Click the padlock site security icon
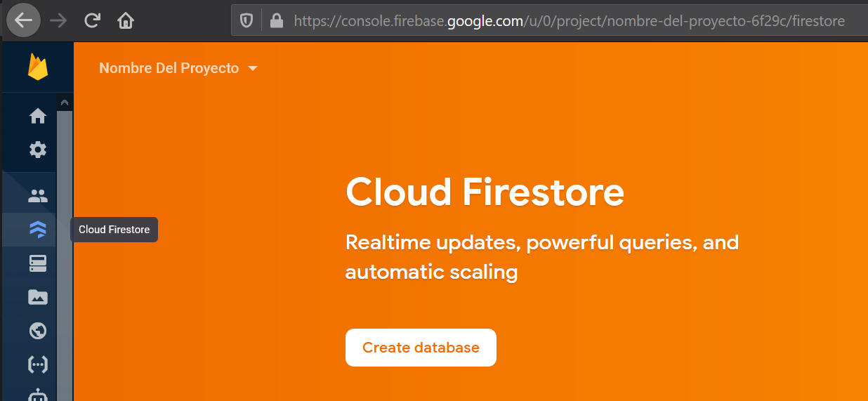The height and width of the screenshot is (401, 868). (277, 21)
